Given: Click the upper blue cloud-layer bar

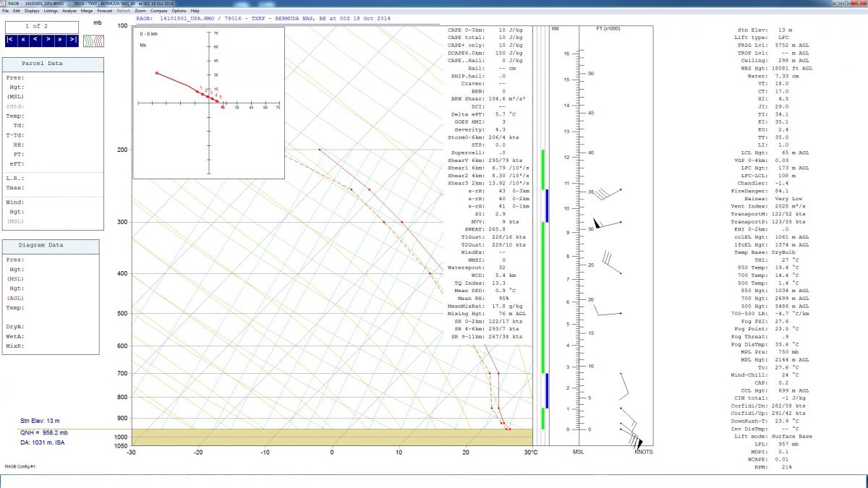Looking at the screenshot, I should coord(548,205).
